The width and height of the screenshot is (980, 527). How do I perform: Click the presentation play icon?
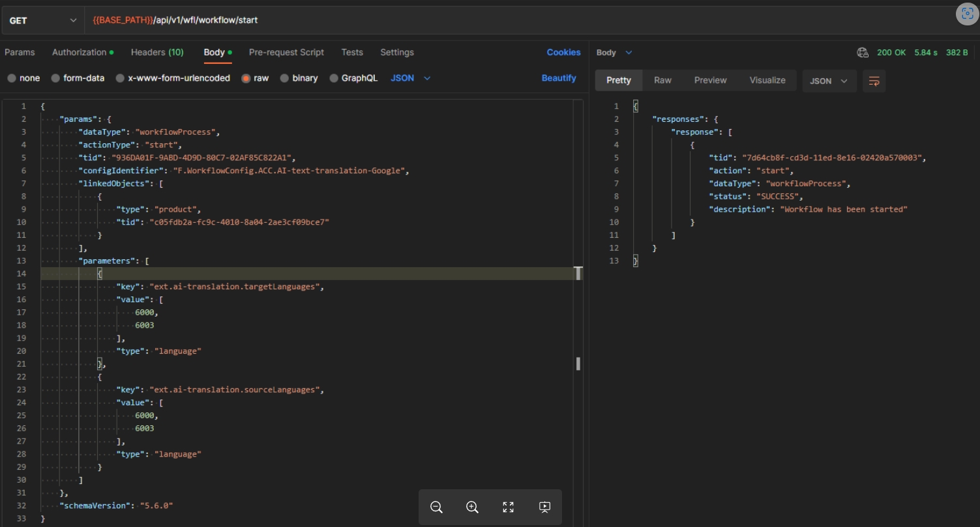coord(545,507)
